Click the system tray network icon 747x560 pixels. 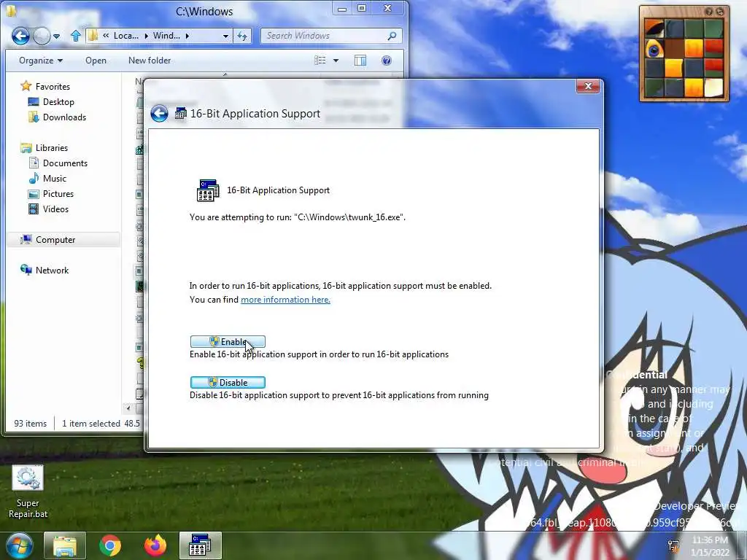pyautogui.click(x=673, y=545)
